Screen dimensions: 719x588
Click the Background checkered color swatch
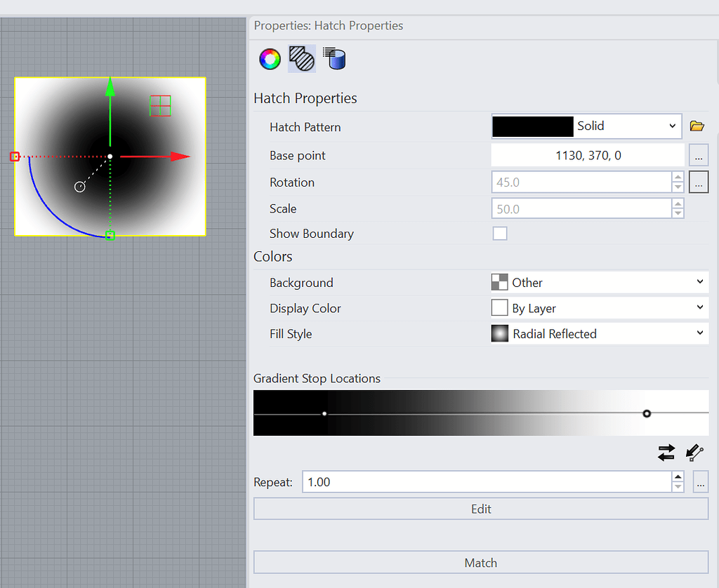(500, 282)
